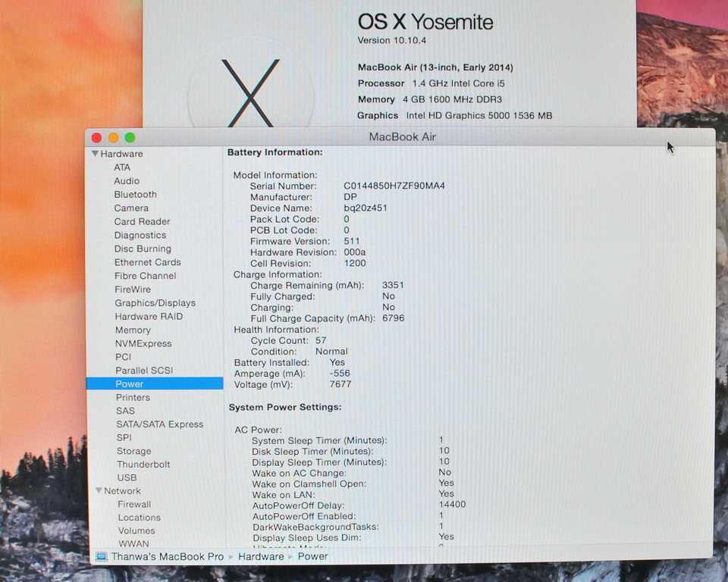Select Fibre Channel entry
This screenshot has height=582, width=728.
click(146, 275)
